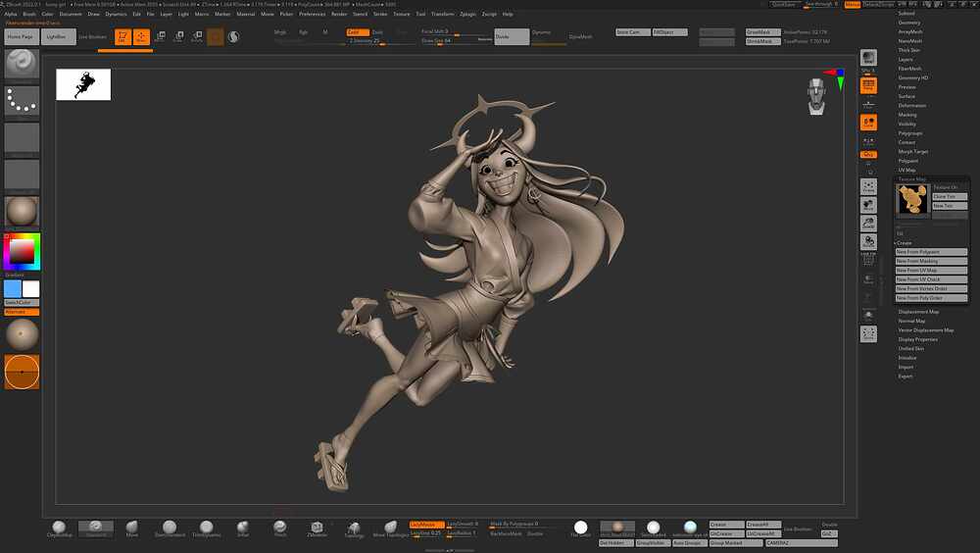Click the character silhouette thumbnail in viewport
Image resolution: width=980 pixels, height=553 pixels.
(x=83, y=84)
